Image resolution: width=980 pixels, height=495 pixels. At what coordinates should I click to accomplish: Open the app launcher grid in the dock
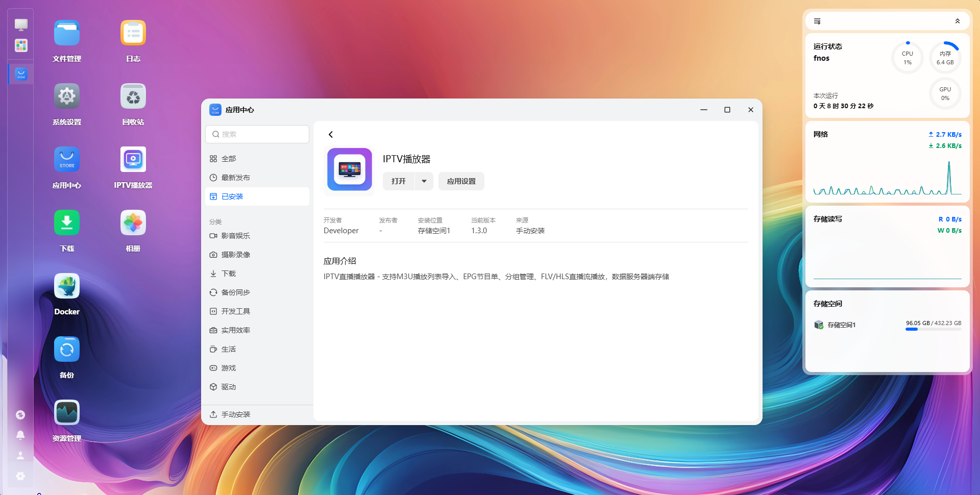[21, 45]
